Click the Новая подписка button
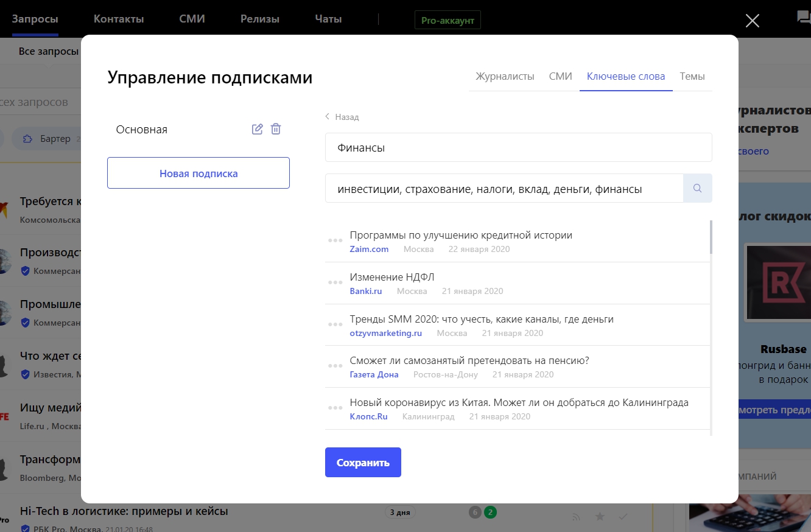The image size is (811, 532). tap(198, 173)
